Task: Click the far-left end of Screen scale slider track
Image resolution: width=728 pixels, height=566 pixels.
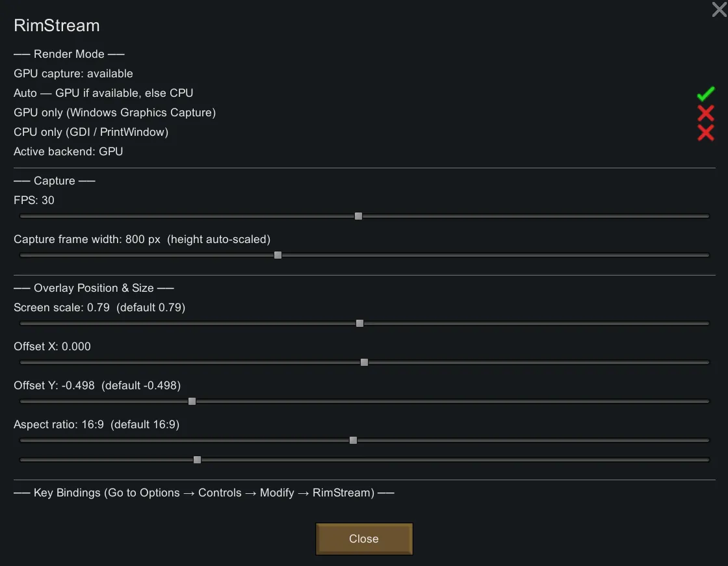Action: [23, 324]
